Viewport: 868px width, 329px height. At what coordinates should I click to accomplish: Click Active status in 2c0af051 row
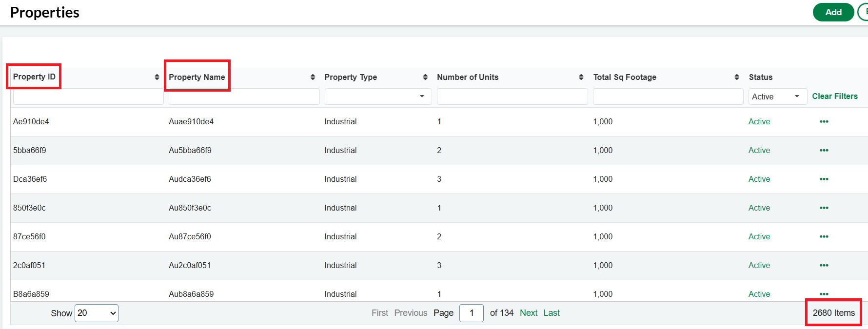pos(759,265)
